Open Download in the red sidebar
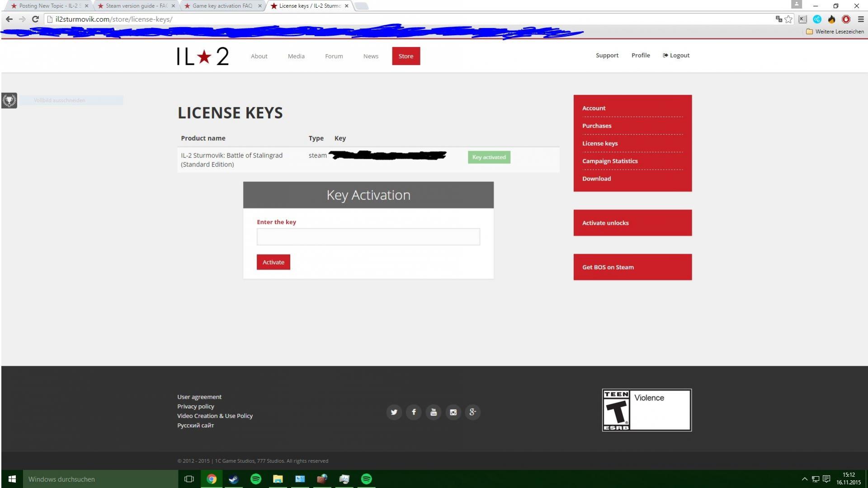This screenshot has height=488, width=868. (x=596, y=179)
